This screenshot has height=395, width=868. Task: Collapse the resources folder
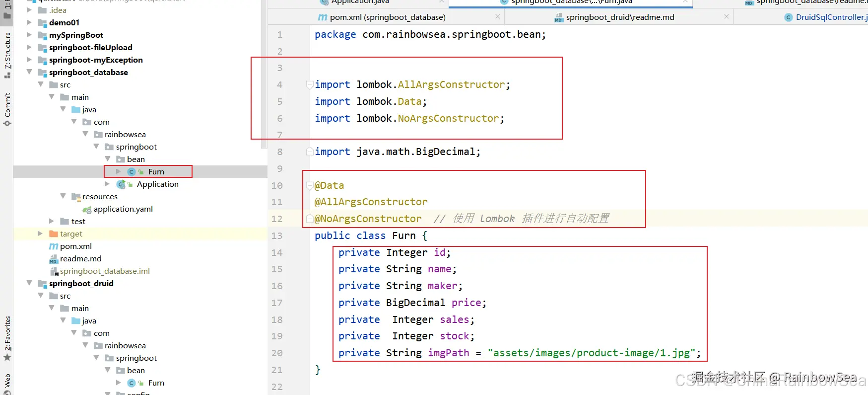[63, 196]
